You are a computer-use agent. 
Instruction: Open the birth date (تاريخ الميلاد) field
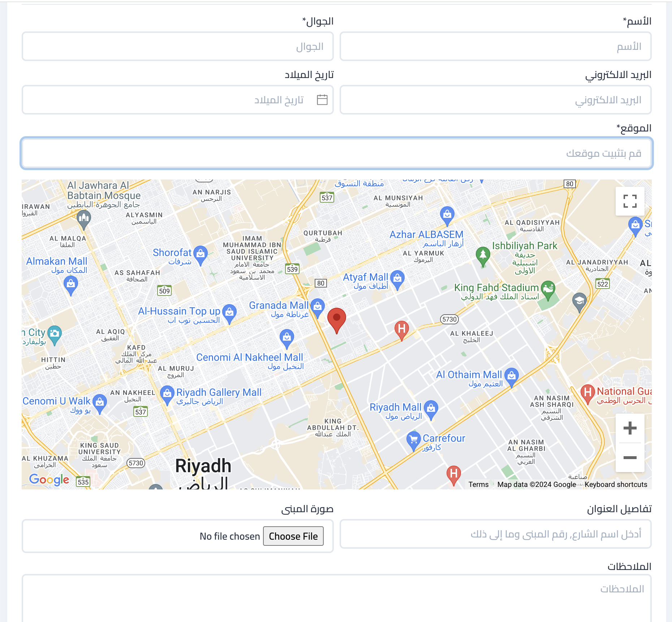tap(177, 100)
